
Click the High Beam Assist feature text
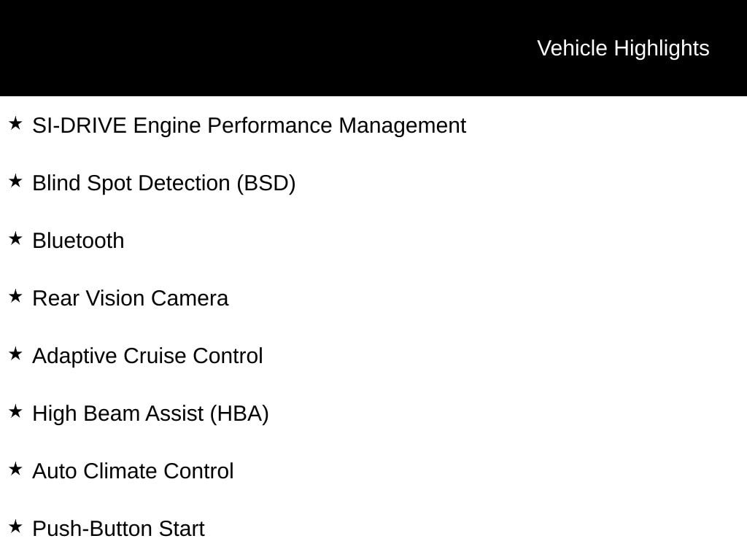pyautogui.click(x=120, y=413)
